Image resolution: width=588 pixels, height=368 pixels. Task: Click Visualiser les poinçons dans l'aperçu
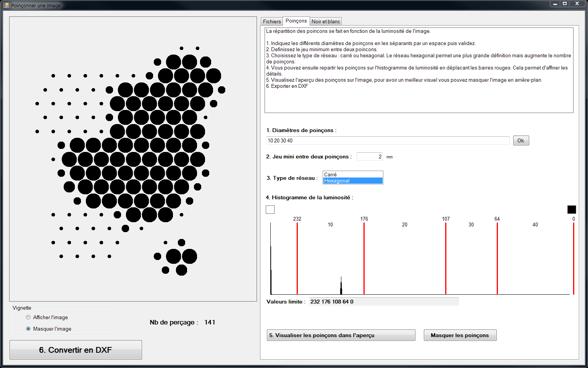[341, 335]
